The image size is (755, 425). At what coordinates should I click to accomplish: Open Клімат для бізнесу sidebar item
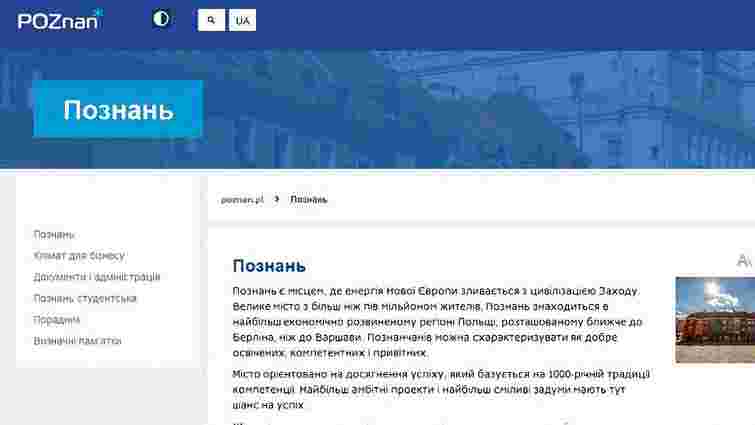tap(79, 255)
